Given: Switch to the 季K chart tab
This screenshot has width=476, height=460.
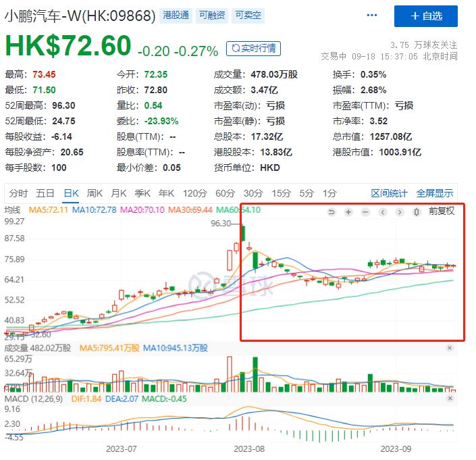Looking at the screenshot, I should click(x=142, y=193).
